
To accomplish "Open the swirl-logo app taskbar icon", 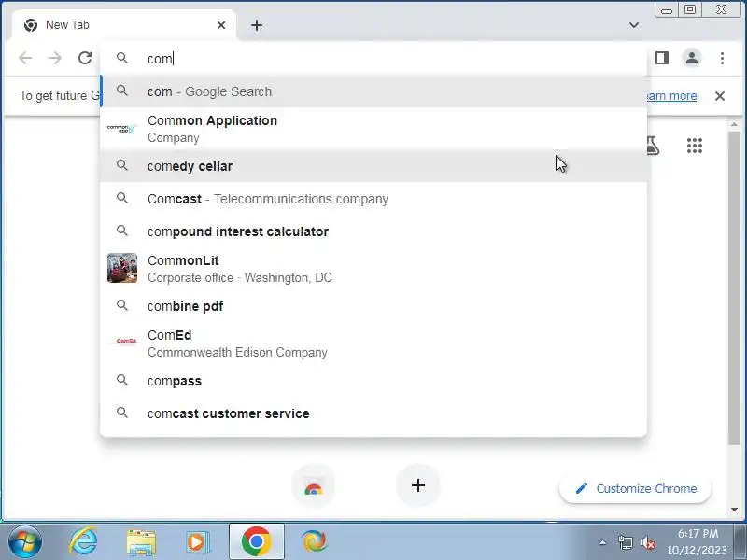I will click(314, 541).
